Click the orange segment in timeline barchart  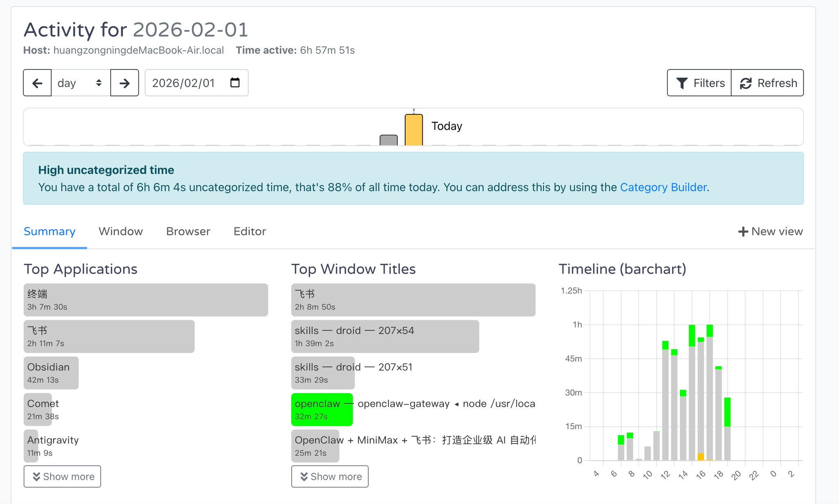click(701, 457)
